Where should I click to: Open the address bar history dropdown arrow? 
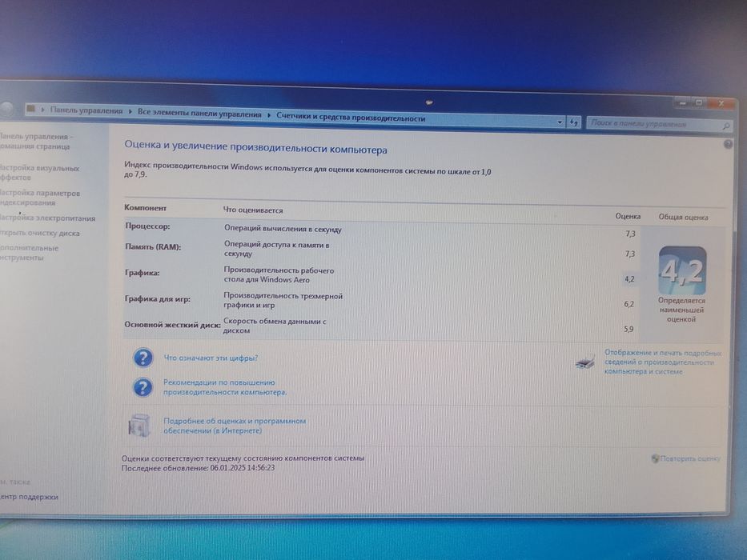[x=560, y=122]
